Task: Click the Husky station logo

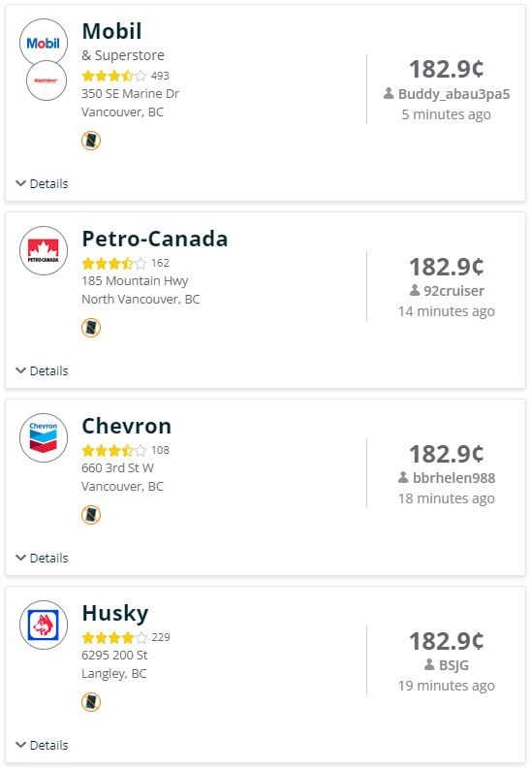Action: coord(44,625)
